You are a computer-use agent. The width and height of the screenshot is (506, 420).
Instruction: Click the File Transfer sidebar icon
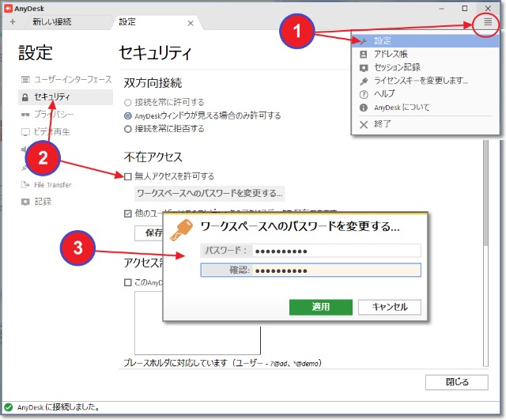click(x=25, y=185)
